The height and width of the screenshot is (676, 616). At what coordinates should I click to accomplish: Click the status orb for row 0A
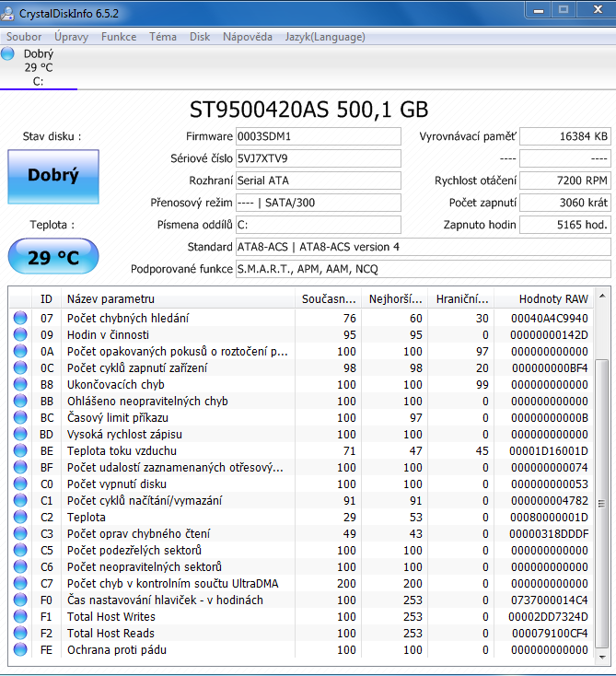(20, 351)
